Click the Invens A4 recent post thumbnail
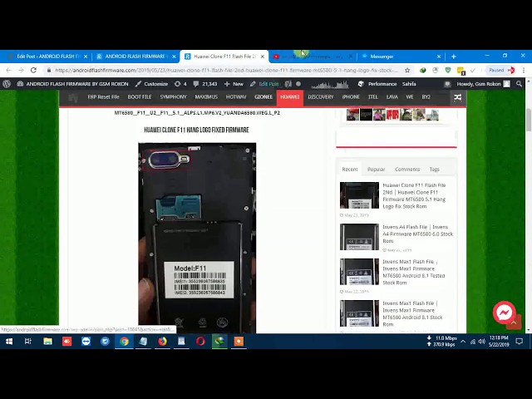This screenshot has height=399, width=532. [359, 237]
